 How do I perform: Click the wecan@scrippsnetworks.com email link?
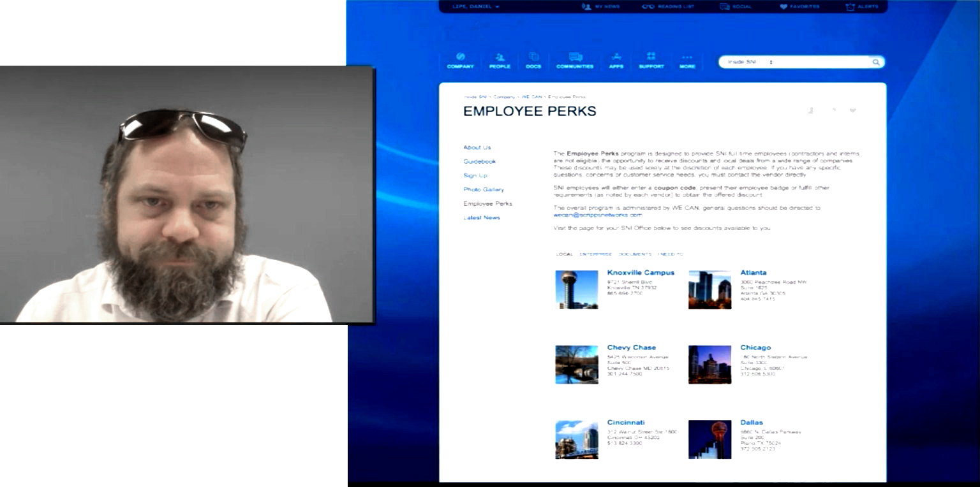pos(597,215)
